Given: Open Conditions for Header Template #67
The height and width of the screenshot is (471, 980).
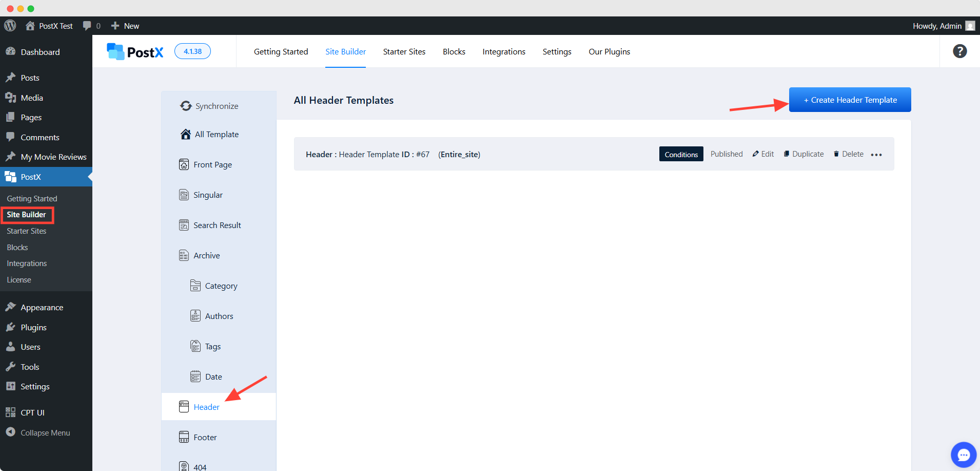Looking at the screenshot, I should pos(681,154).
